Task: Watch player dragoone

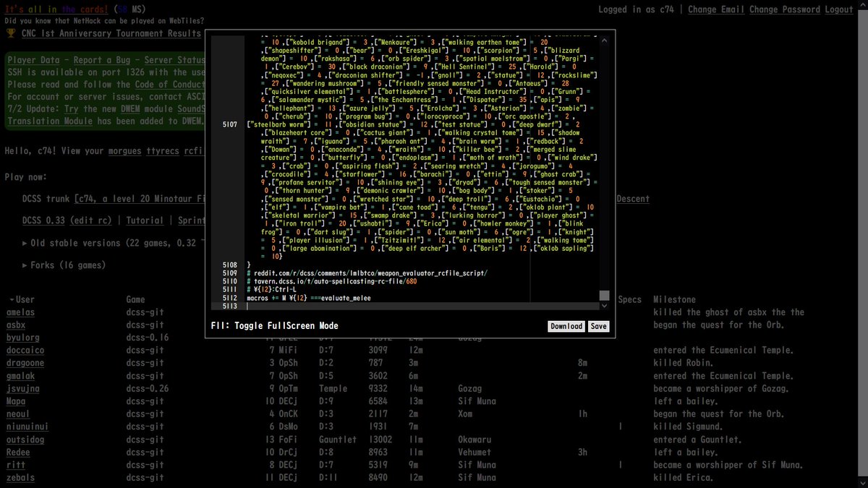Action: 25,363
